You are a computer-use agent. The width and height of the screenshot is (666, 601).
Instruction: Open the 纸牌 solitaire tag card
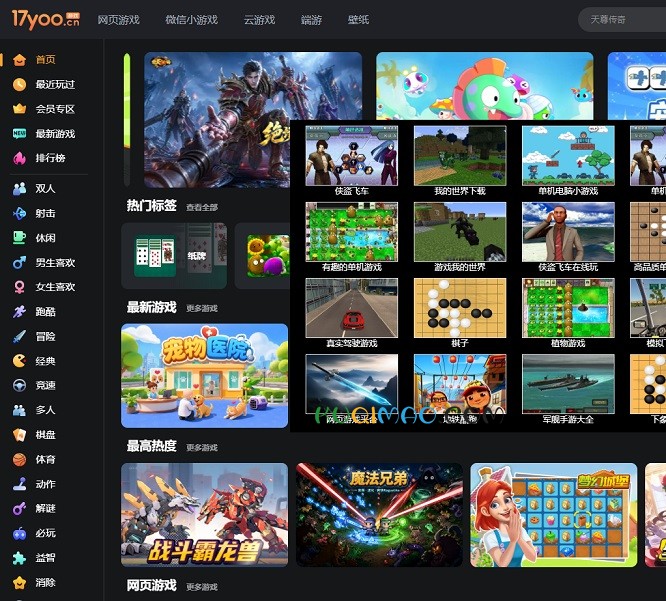[174, 256]
